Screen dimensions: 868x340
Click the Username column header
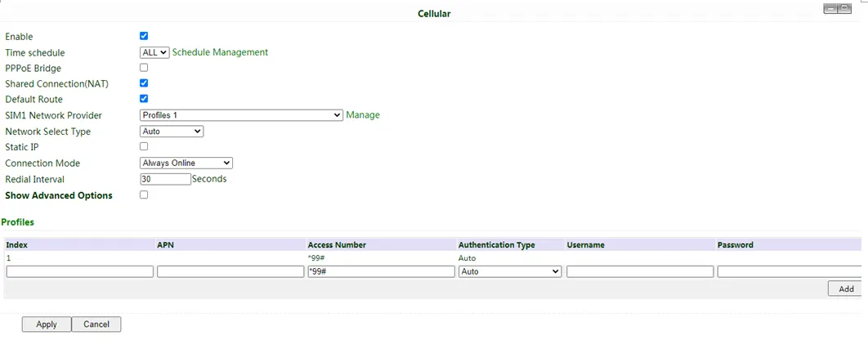pyautogui.click(x=585, y=244)
